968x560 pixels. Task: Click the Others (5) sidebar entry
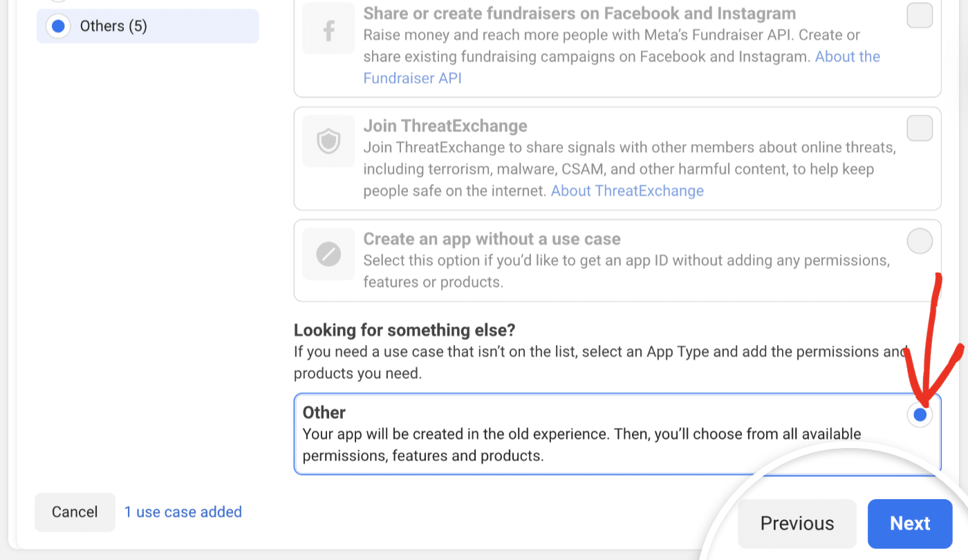147,26
